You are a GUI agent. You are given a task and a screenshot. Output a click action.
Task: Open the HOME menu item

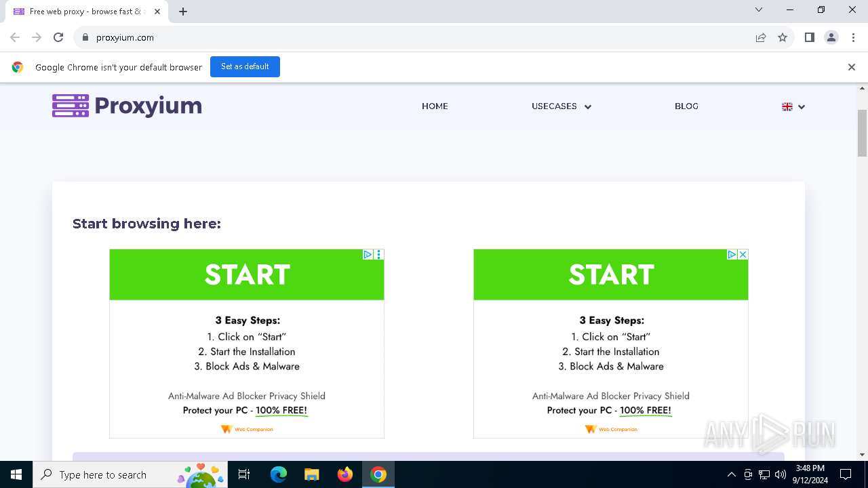point(435,106)
